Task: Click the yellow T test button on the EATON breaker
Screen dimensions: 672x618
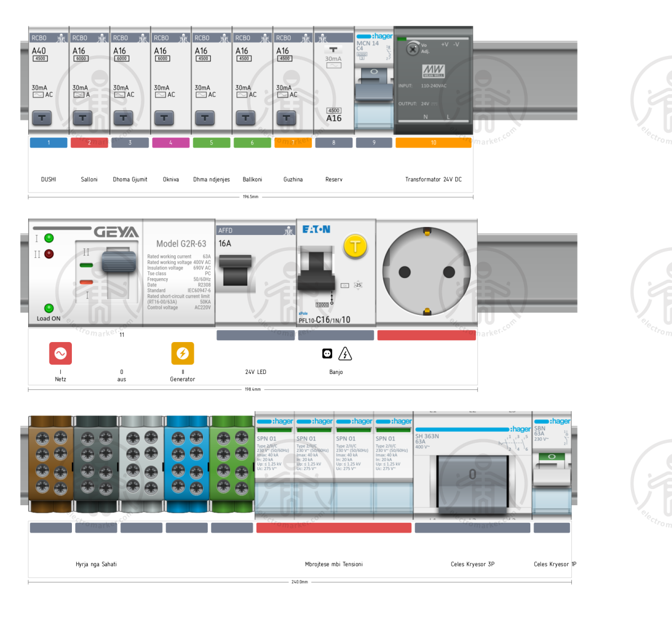Action: click(x=355, y=246)
